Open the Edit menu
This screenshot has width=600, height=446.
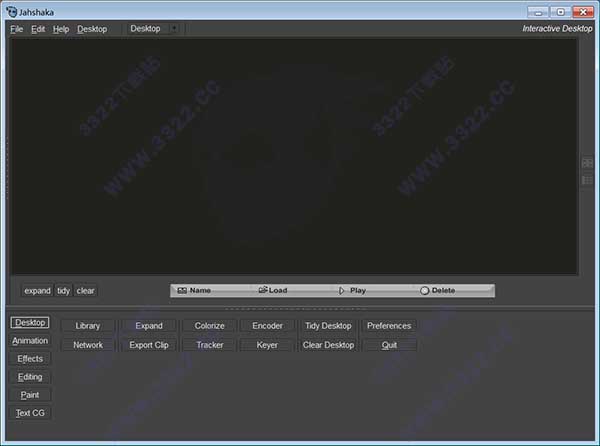(38, 29)
